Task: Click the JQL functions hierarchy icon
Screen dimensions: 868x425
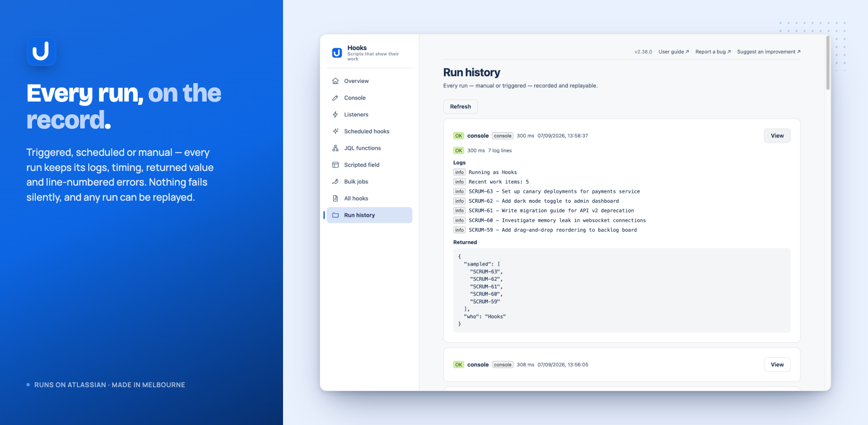Action: pyautogui.click(x=335, y=148)
